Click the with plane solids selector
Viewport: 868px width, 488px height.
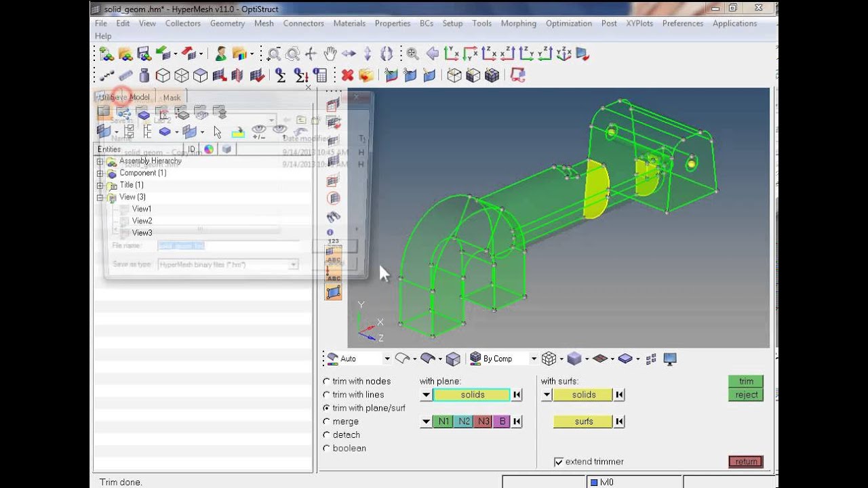coord(471,394)
